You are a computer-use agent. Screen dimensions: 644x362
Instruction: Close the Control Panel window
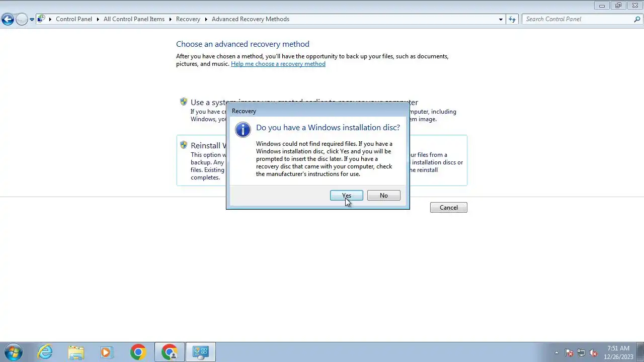(x=635, y=6)
